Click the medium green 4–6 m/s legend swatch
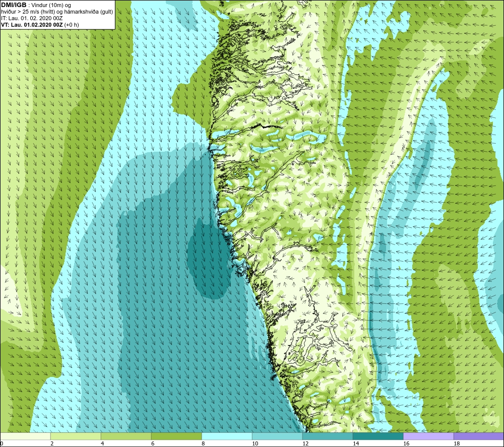This screenshot has height=447, width=504. point(126,436)
